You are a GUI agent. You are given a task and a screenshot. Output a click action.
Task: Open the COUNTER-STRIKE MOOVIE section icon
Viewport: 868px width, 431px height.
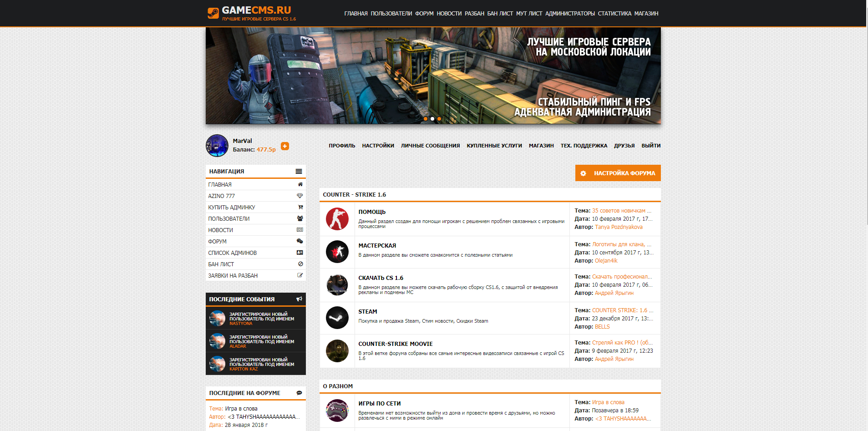pos(337,351)
